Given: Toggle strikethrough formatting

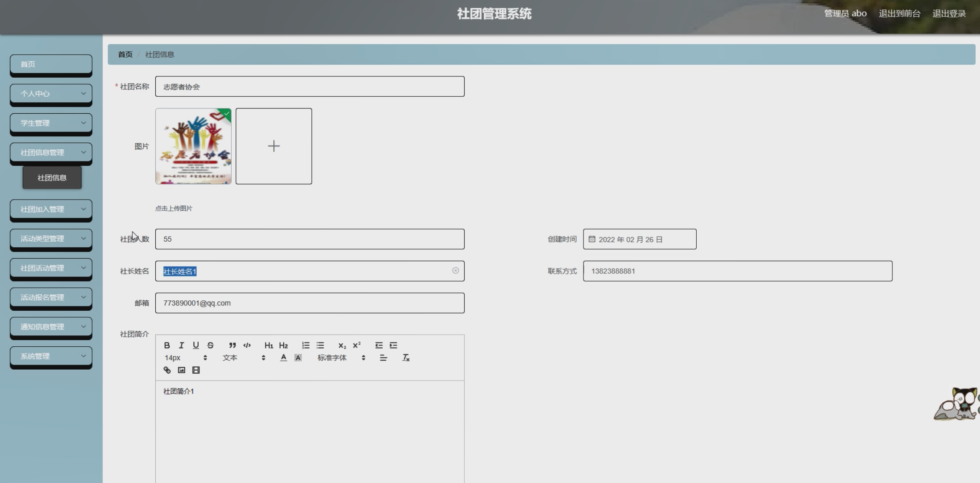Looking at the screenshot, I should click(210, 345).
